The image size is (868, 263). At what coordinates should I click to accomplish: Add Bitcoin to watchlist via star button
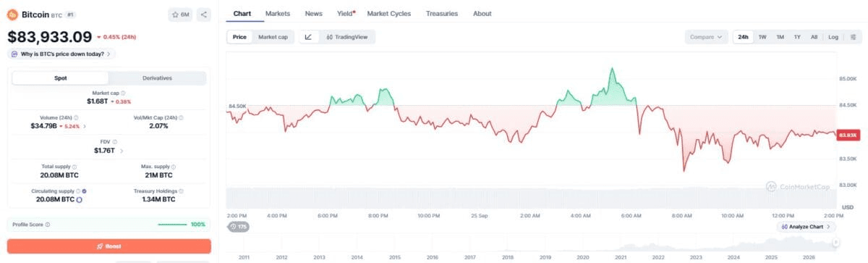click(180, 14)
